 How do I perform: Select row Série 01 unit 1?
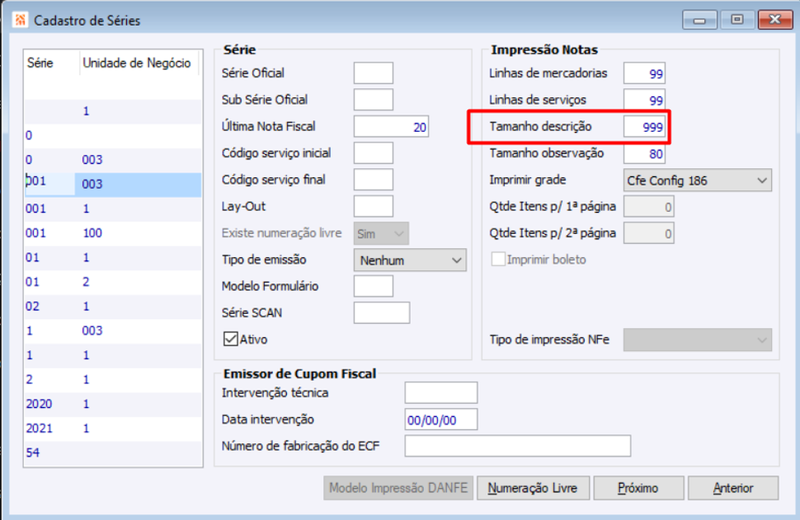click(x=113, y=258)
